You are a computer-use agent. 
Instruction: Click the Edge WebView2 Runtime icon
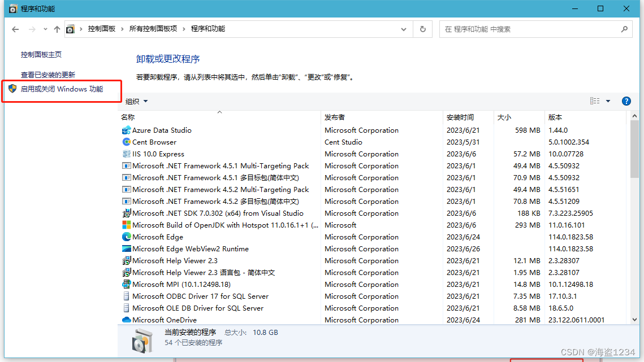(x=127, y=248)
